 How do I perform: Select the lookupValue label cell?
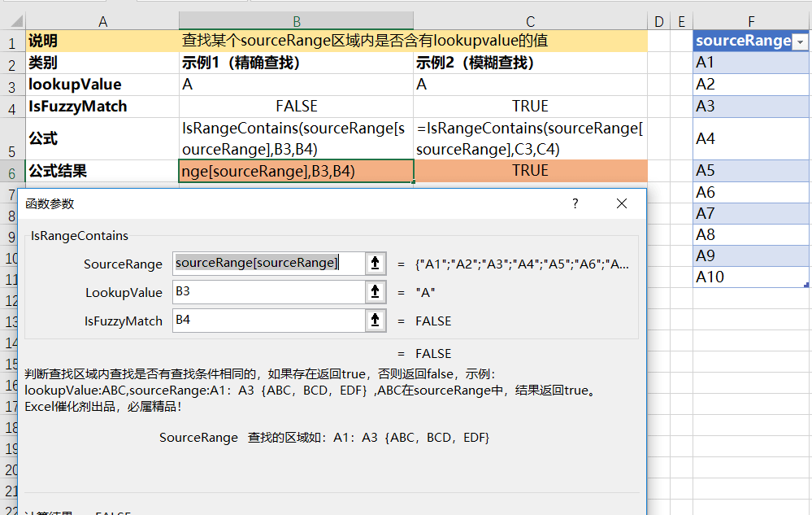tap(102, 85)
